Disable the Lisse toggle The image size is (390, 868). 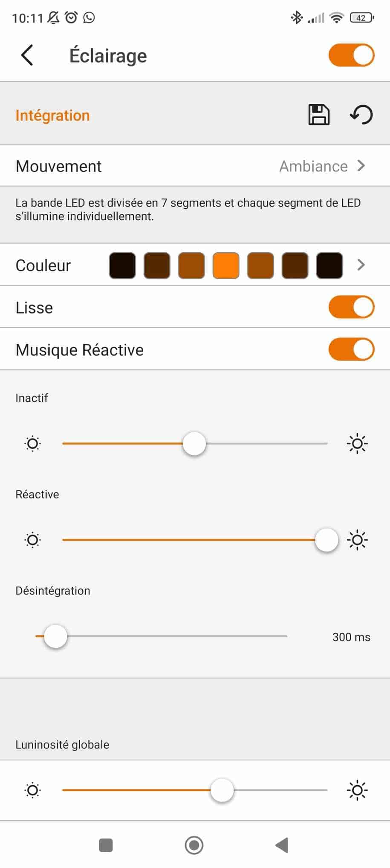coord(351,307)
